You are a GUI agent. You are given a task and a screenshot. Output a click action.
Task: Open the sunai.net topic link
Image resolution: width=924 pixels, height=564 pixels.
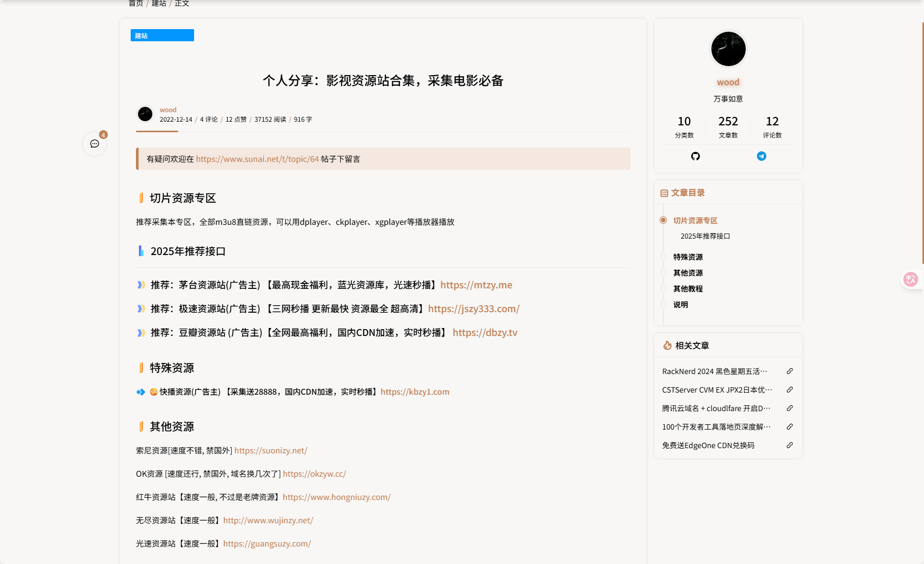tap(257, 159)
